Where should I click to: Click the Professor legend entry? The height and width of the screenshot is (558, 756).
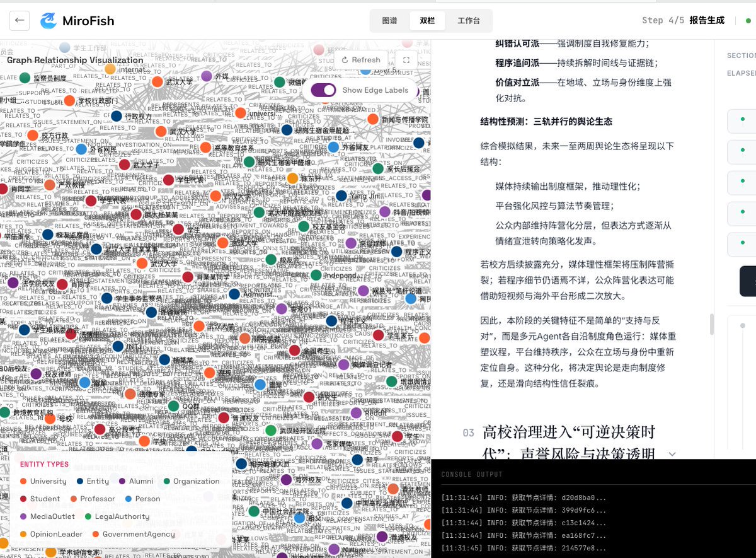(x=93, y=499)
